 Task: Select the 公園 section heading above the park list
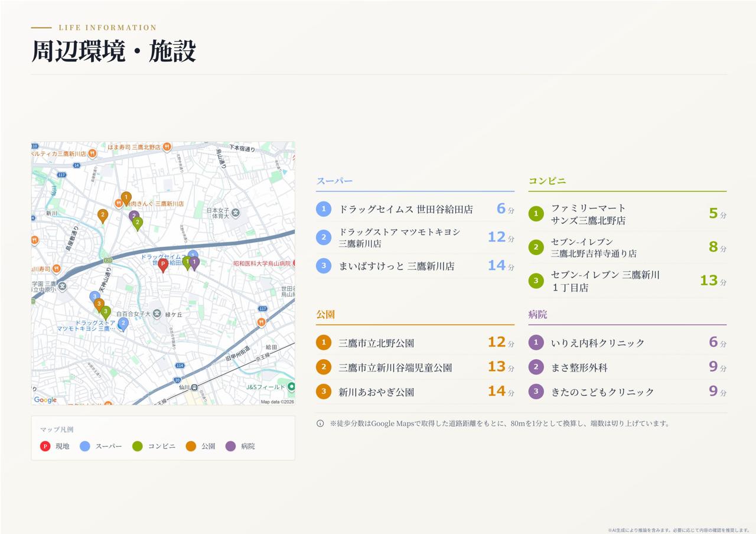[x=325, y=314]
